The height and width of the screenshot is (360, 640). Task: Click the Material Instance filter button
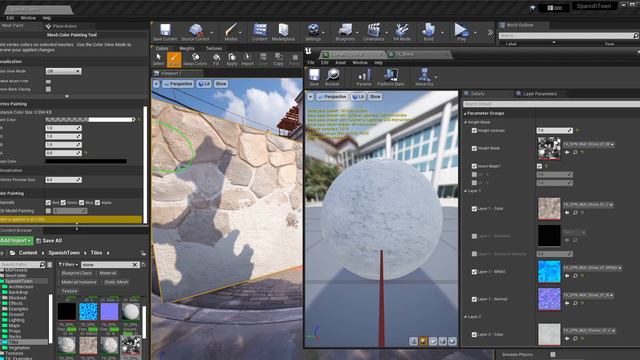coord(79,282)
